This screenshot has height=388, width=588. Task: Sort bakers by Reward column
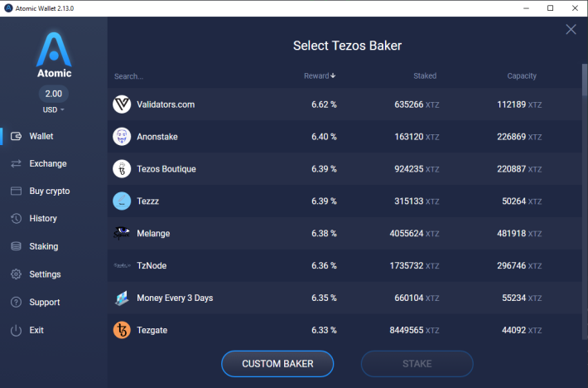(320, 75)
